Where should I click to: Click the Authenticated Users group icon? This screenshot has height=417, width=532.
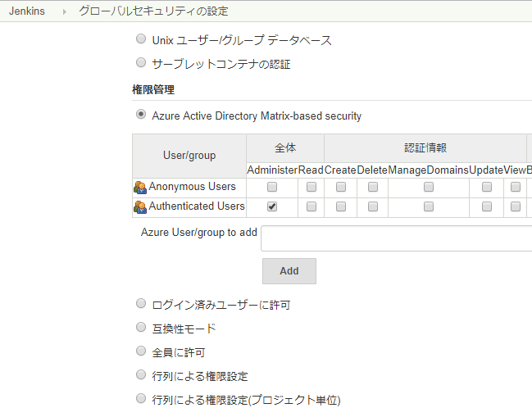point(140,207)
